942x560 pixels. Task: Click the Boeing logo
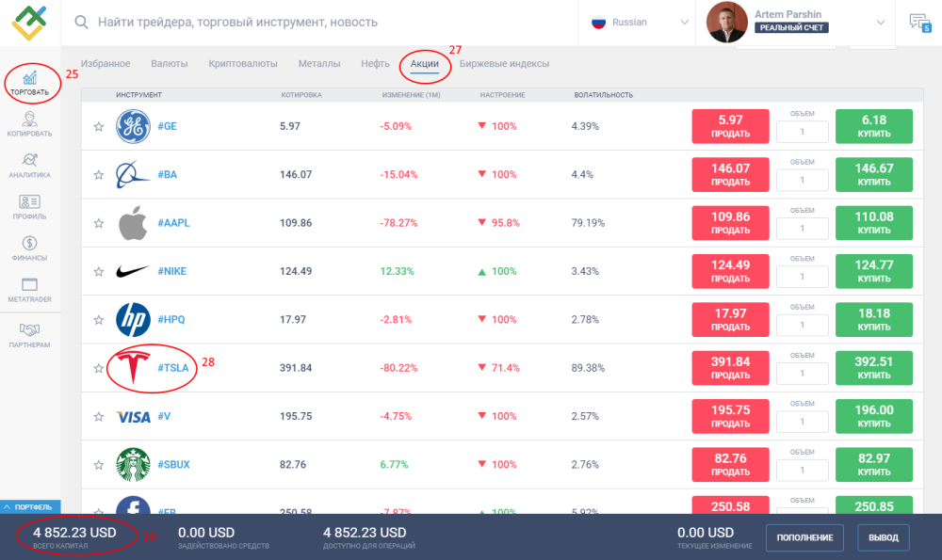(x=133, y=175)
